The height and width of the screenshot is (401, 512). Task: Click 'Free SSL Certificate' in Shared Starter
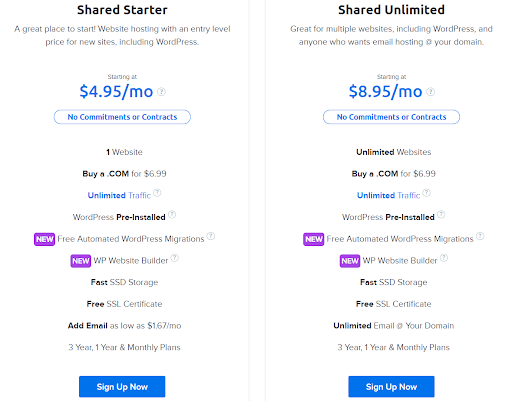[124, 304]
